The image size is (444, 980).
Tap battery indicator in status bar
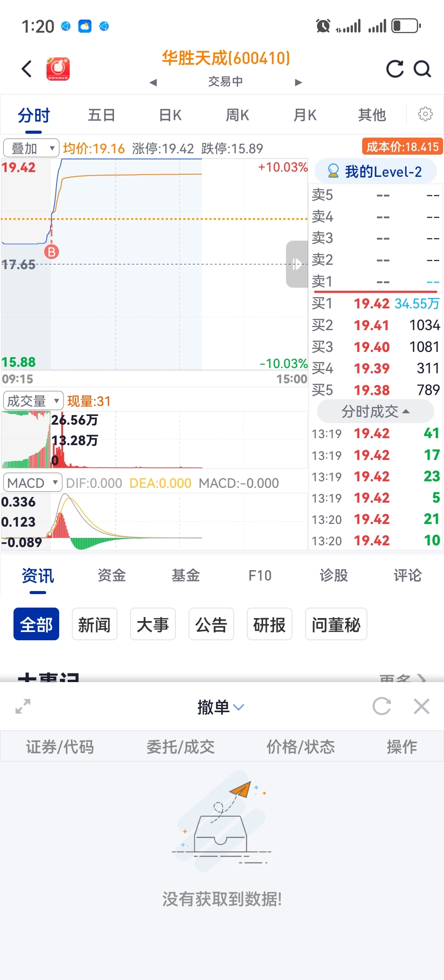point(406,26)
